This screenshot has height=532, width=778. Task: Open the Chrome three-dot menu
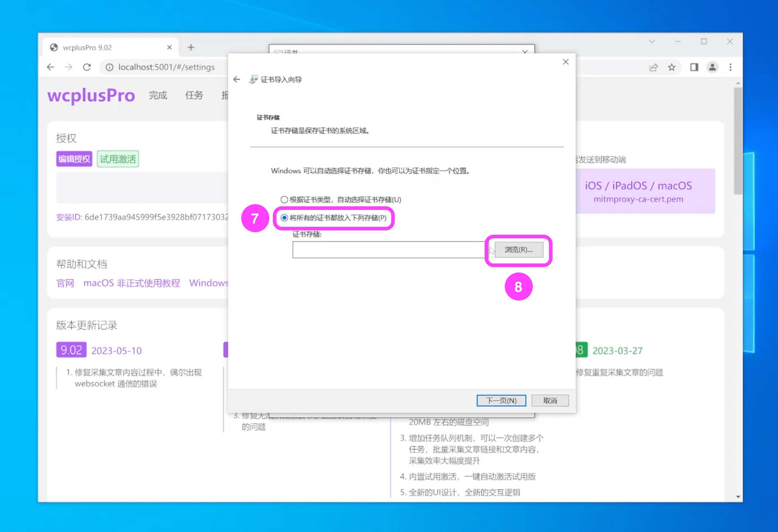click(731, 67)
